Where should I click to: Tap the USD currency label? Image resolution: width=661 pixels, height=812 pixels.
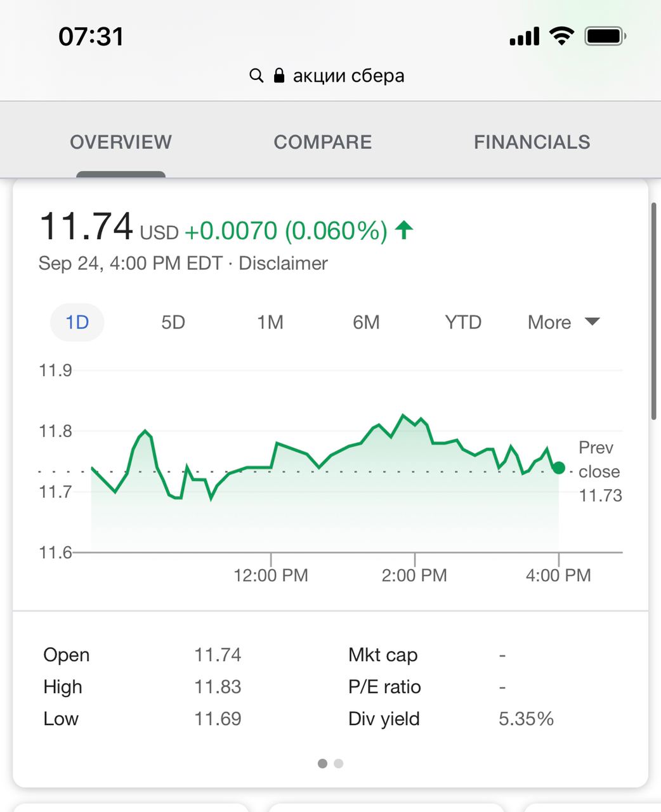(x=159, y=233)
